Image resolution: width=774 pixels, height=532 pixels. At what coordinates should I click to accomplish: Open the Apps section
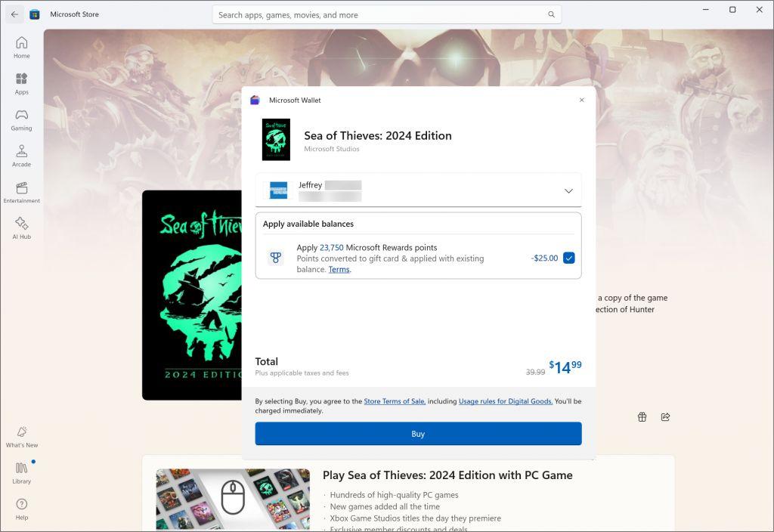[21, 83]
